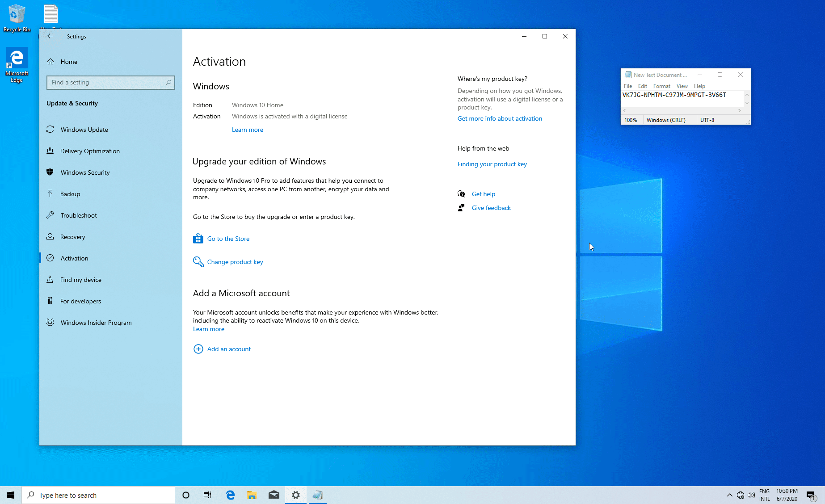
Task: Open Get more info about activation
Action: (500, 118)
